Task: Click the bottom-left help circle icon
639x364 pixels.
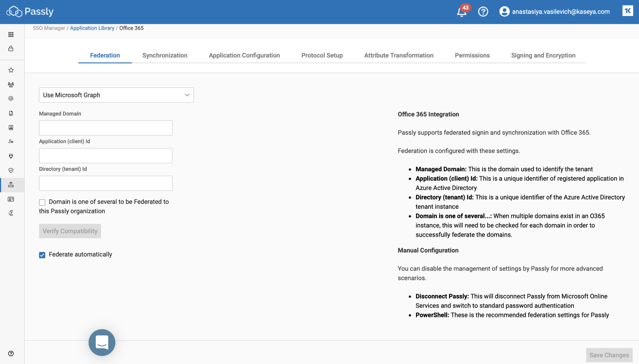Action: click(x=11, y=354)
